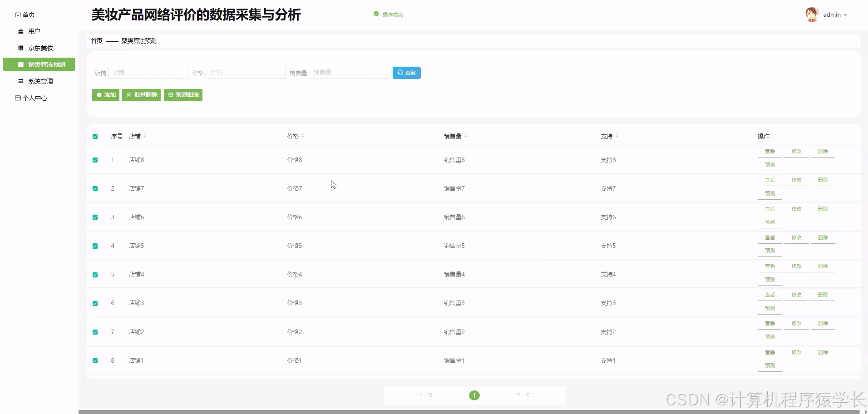Click 查看 for row 店铺5
Image resolution: width=868 pixels, height=414 pixels.
coord(770,238)
